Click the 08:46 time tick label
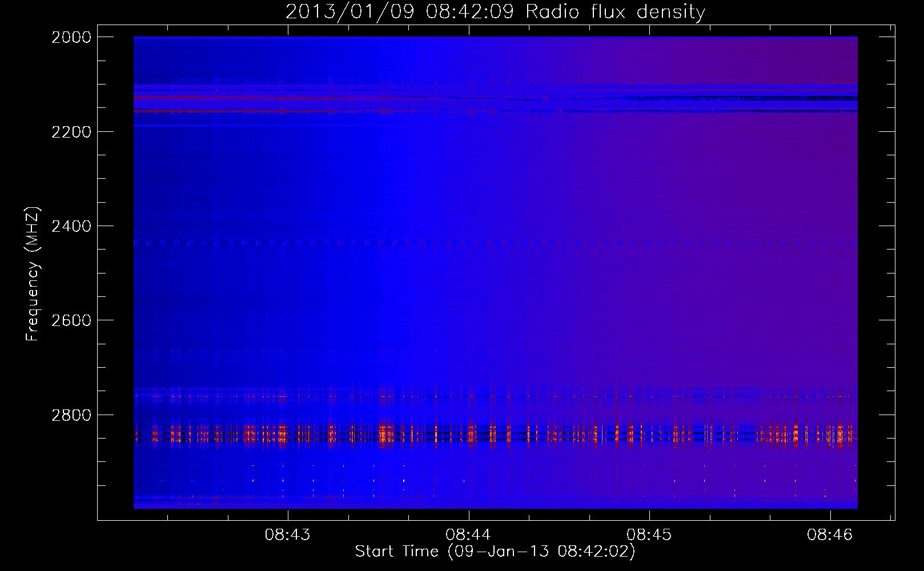This screenshot has height=571, width=924. pyautogui.click(x=830, y=534)
